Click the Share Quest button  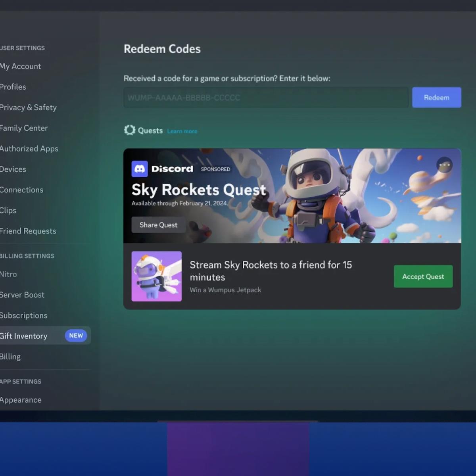pyautogui.click(x=158, y=225)
